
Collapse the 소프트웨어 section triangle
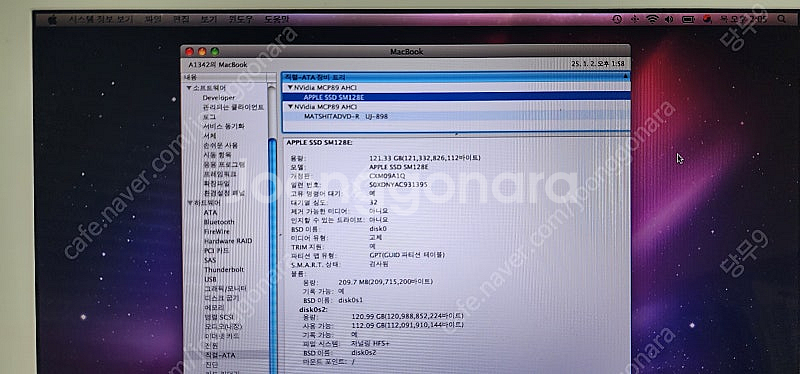pos(189,88)
